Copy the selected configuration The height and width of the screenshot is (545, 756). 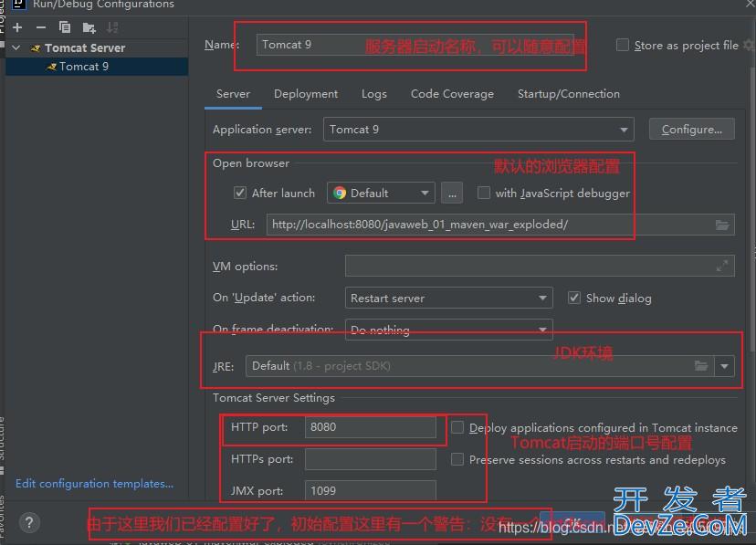(x=65, y=27)
